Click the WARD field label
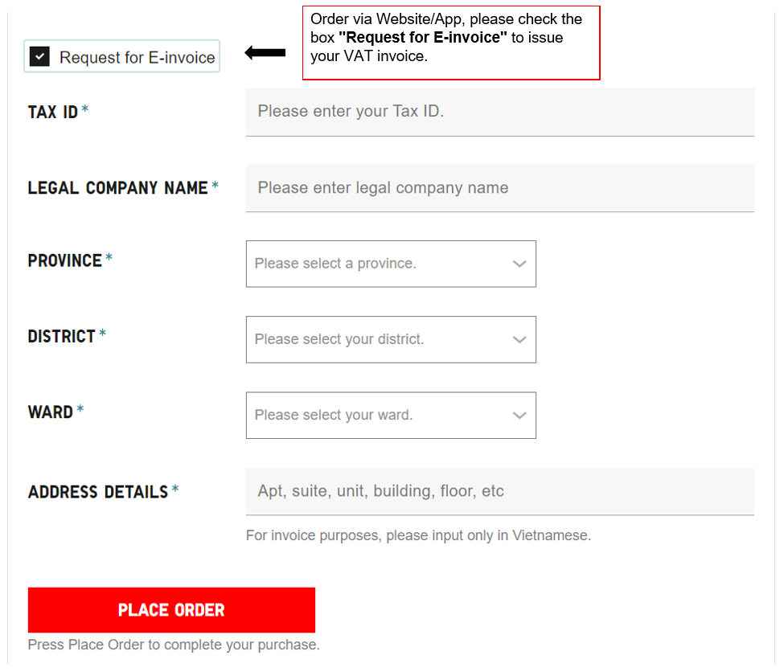The image size is (784, 672). point(51,412)
